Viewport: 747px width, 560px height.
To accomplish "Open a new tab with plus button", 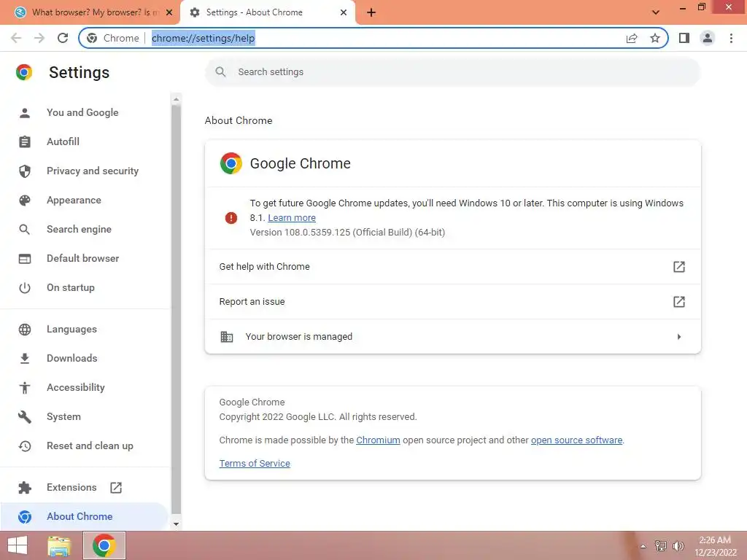I will 371,12.
